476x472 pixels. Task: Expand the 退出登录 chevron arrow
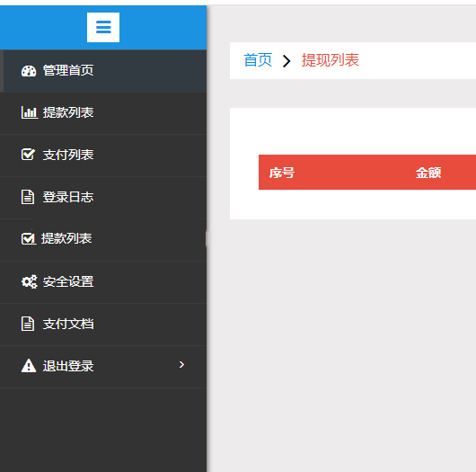[181, 365]
